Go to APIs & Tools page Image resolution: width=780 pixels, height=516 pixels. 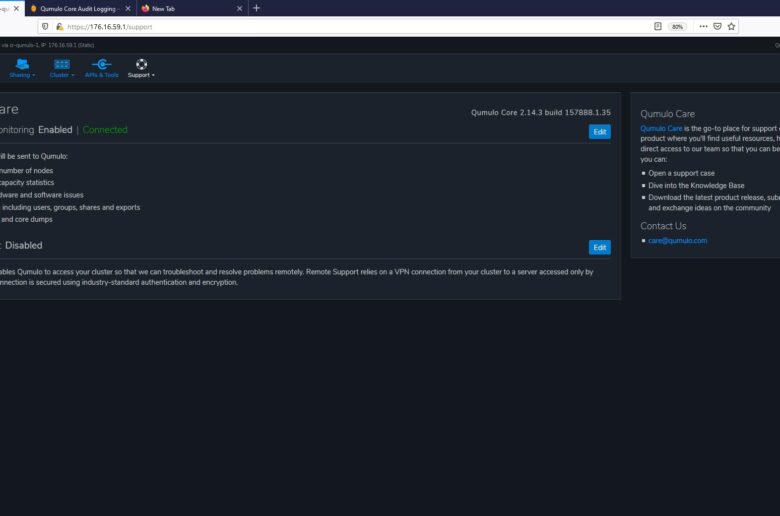tap(101, 68)
